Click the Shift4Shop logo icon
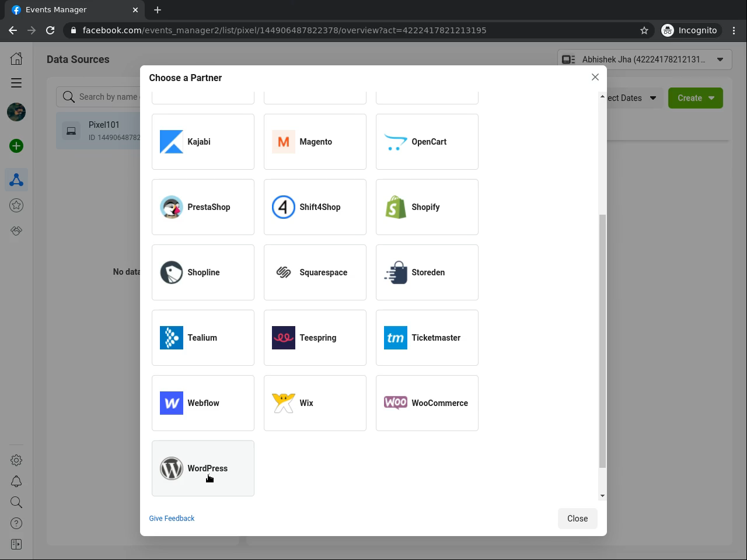Viewport: 747px width, 560px height. [284, 207]
